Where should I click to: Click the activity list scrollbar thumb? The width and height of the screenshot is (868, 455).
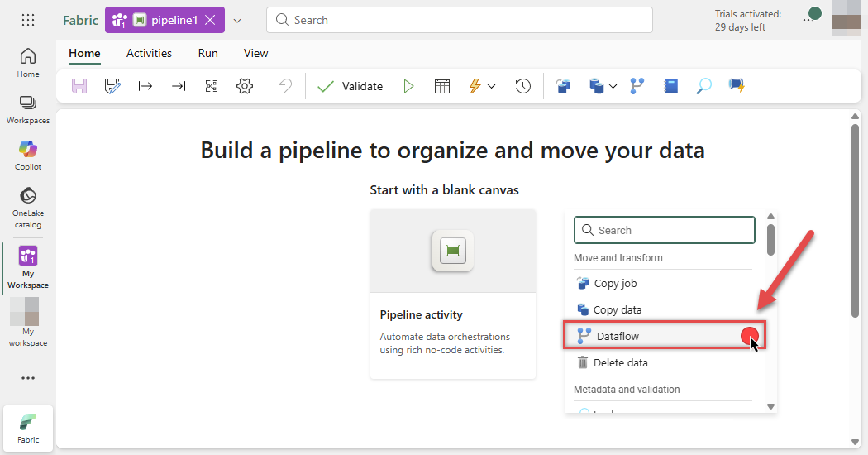pos(770,240)
